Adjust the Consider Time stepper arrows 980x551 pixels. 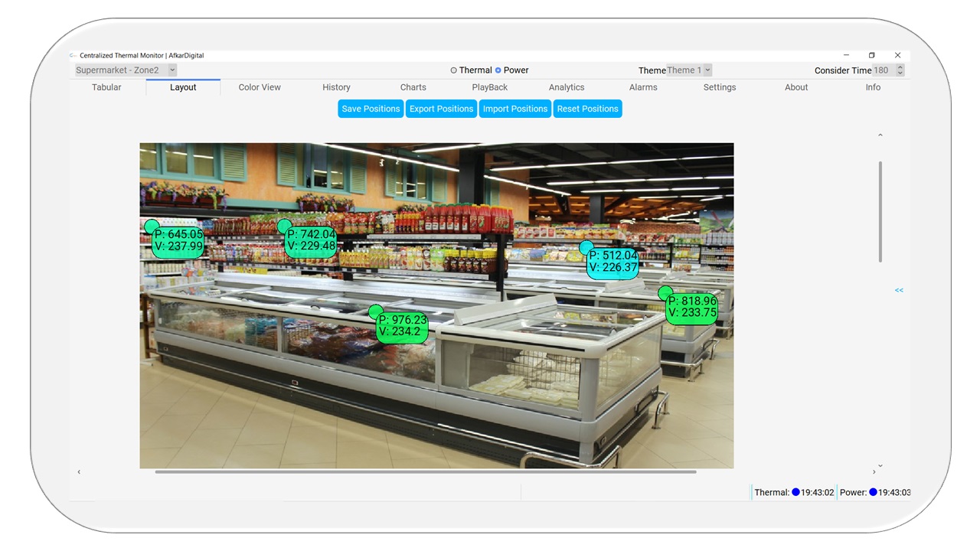[x=900, y=70]
